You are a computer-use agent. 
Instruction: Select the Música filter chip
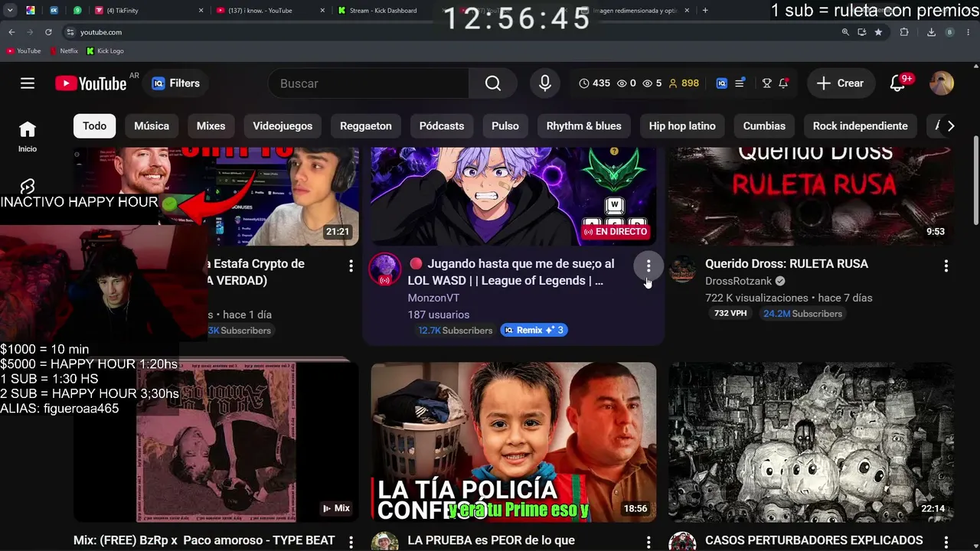pos(152,126)
